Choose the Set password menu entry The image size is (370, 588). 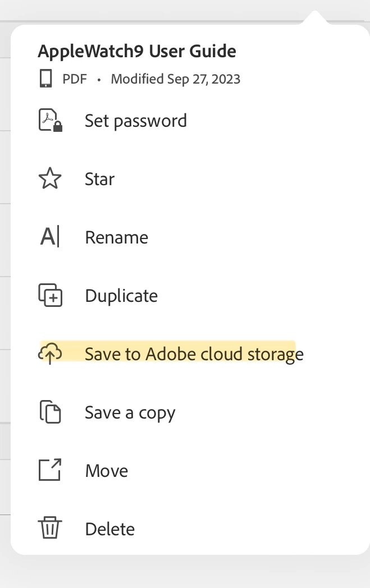coord(136,121)
